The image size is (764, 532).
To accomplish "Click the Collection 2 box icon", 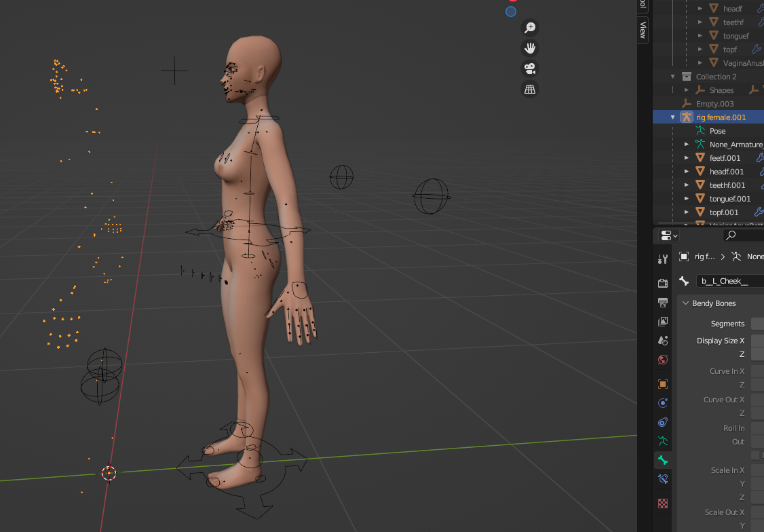I will click(687, 77).
